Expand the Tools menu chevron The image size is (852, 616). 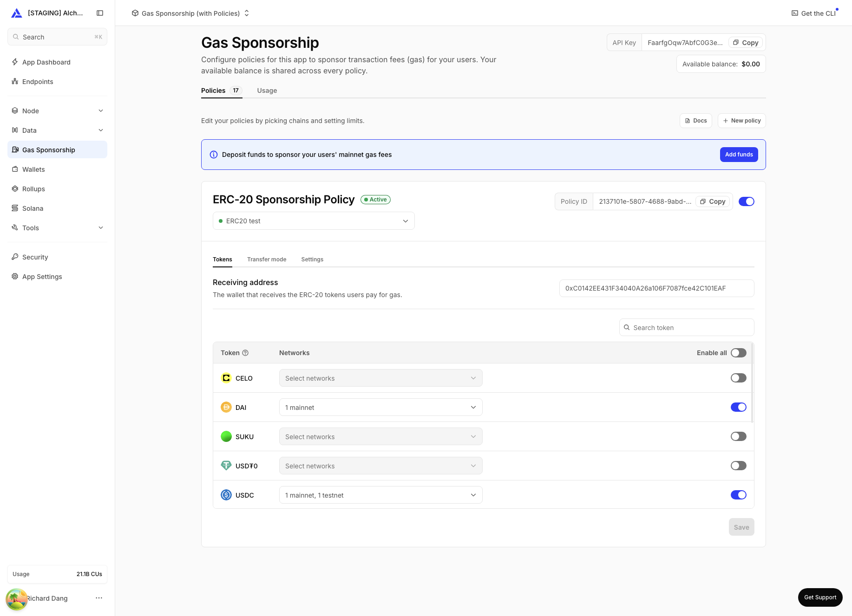[x=101, y=227]
